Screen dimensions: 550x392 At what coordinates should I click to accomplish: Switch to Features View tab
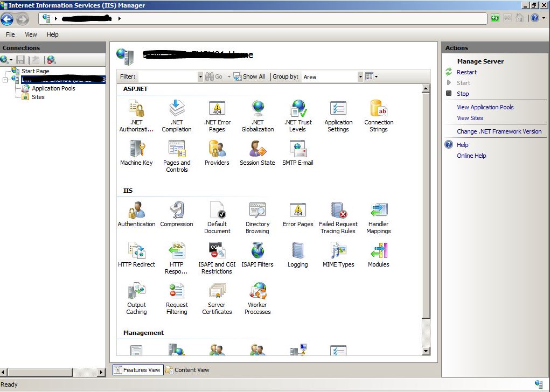[x=138, y=370]
